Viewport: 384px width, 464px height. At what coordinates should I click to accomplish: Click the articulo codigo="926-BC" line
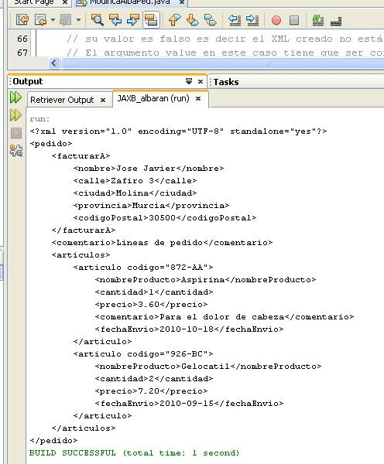tap(143, 354)
